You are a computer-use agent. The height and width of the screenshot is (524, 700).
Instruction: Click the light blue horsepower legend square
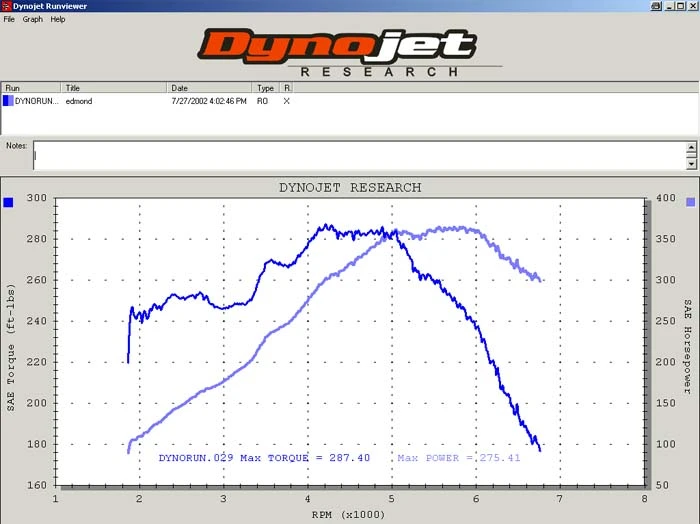(x=691, y=203)
